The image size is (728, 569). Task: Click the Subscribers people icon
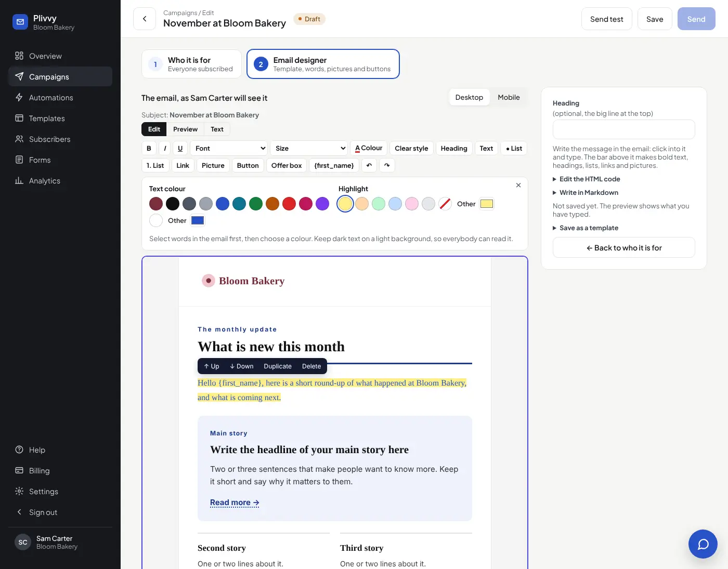point(19,139)
